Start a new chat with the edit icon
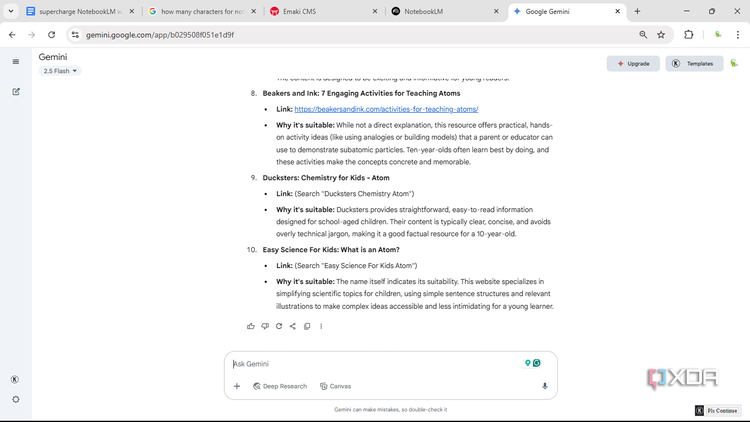The height and width of the screenshot is (422, 750). (16, 91)
